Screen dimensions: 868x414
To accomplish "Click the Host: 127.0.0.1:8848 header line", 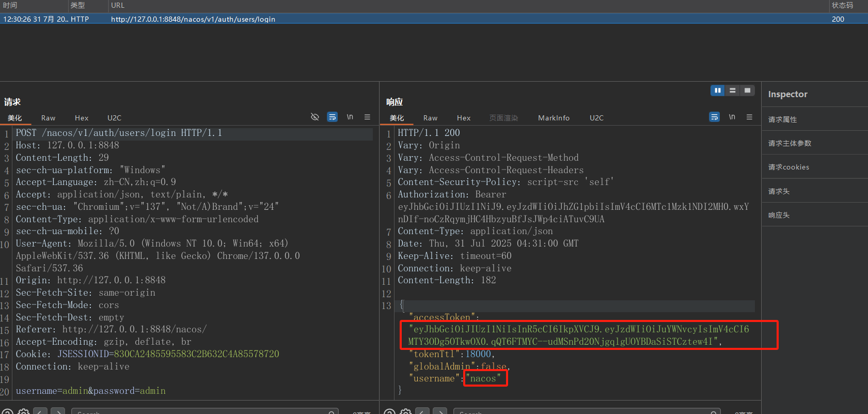I will pyautogui.click(x=67, y=145).
